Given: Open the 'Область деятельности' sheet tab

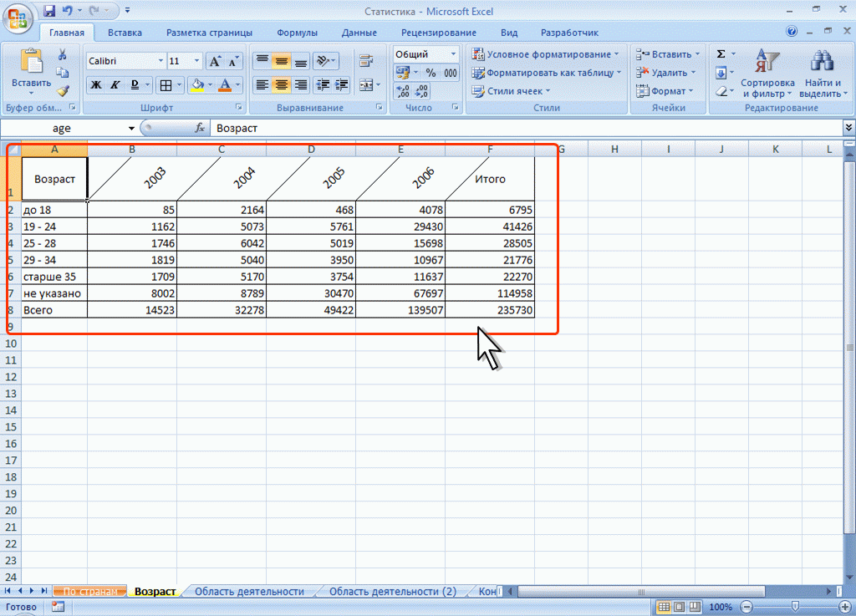Looking at the screenshot, I should click(x=248, y=592).
